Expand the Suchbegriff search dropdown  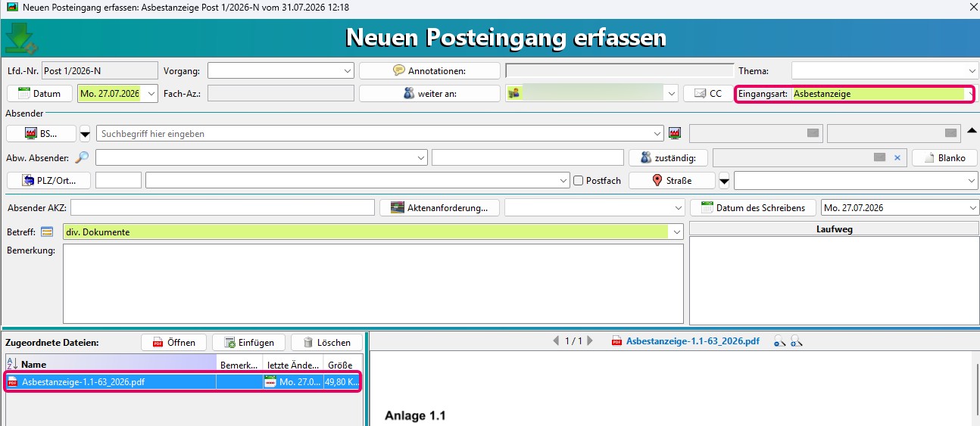tap(657, 134)
